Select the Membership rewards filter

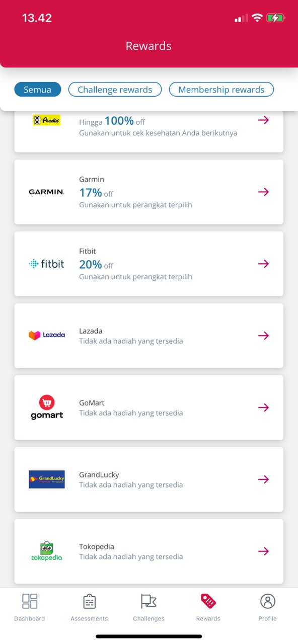click(x=221, y=90)
